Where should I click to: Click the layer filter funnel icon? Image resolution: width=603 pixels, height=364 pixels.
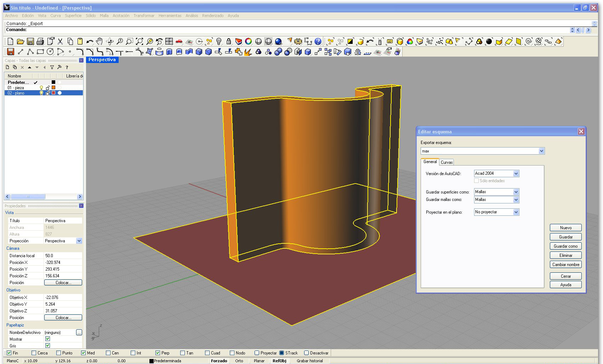tap(52, 67)
